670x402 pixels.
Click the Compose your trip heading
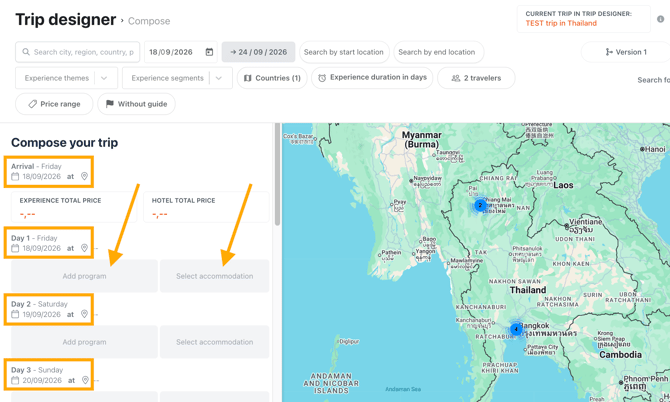65,143
